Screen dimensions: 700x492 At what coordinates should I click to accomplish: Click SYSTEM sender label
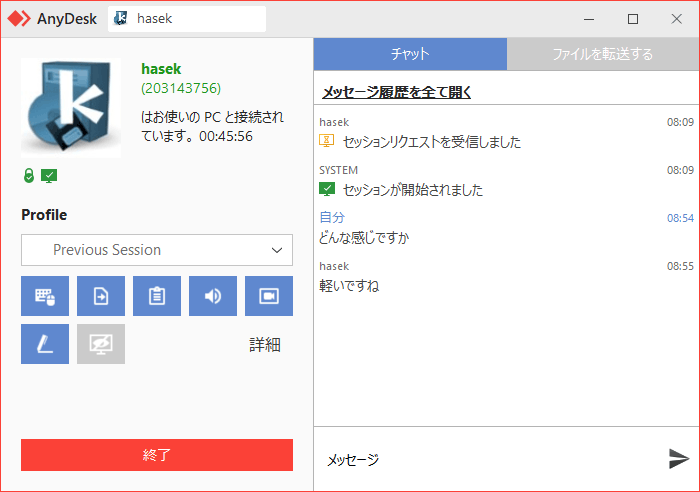(x=338, y=170)
